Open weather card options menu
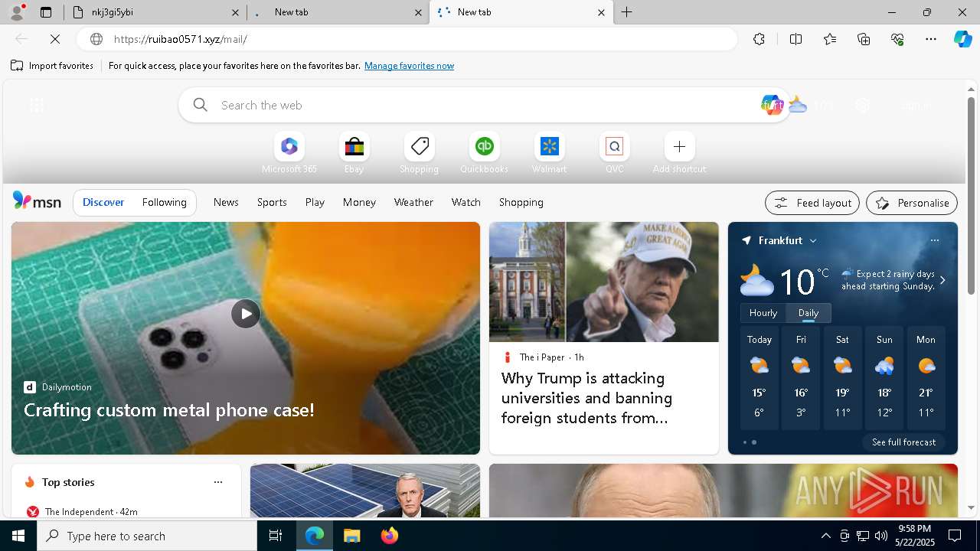 (x=934, y=240)
